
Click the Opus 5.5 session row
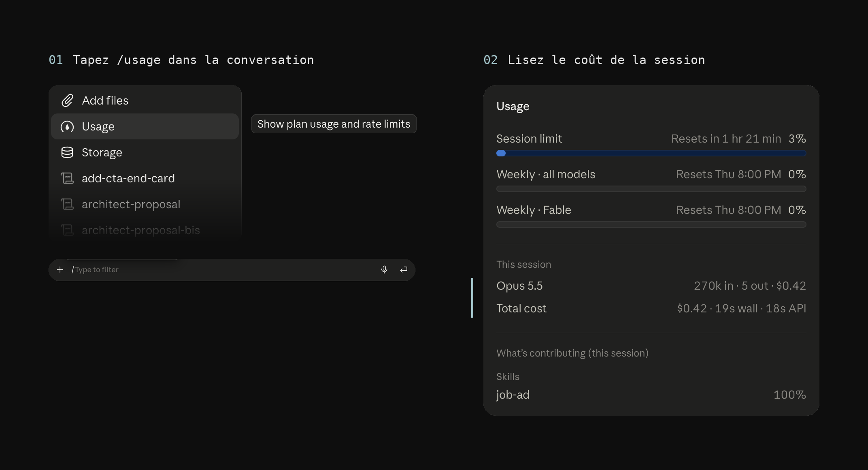651,286
